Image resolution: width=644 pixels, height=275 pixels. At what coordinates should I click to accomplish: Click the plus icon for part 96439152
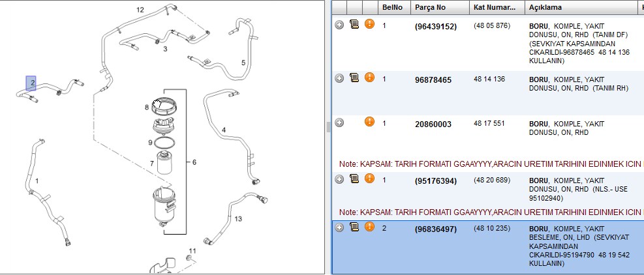[x=339, y=25]
